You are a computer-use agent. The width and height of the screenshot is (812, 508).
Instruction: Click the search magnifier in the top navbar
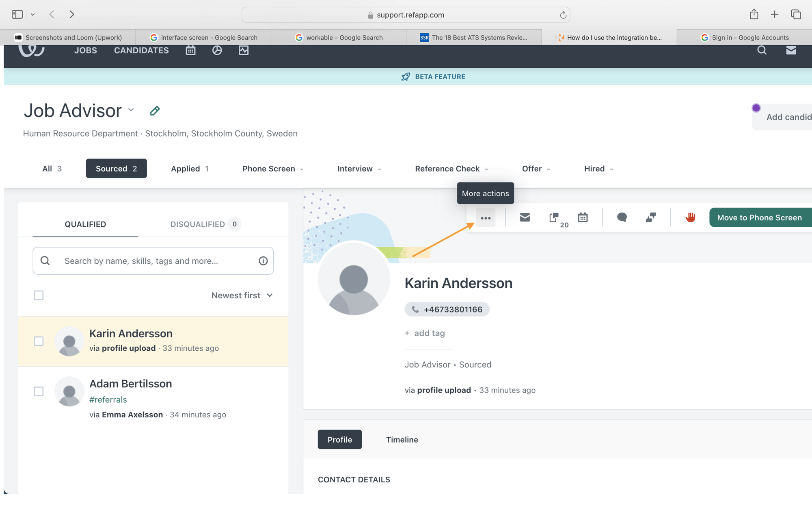pyautogui.click(x=762, y=50)
